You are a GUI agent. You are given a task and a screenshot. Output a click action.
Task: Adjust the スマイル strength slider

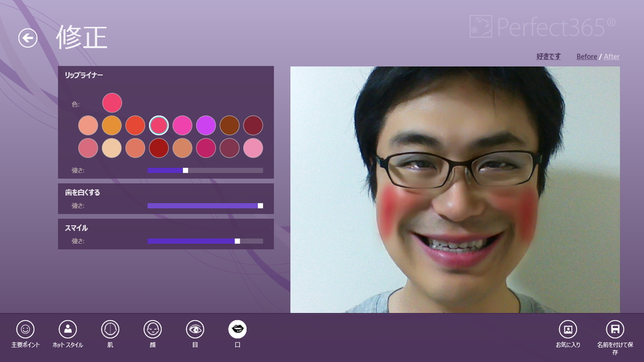pyautogui.click(x=206, y=241)
